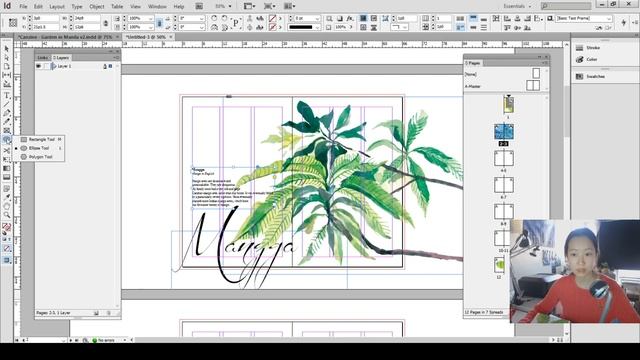Switch to the Untitled-3 document tab

pos(146,37)
